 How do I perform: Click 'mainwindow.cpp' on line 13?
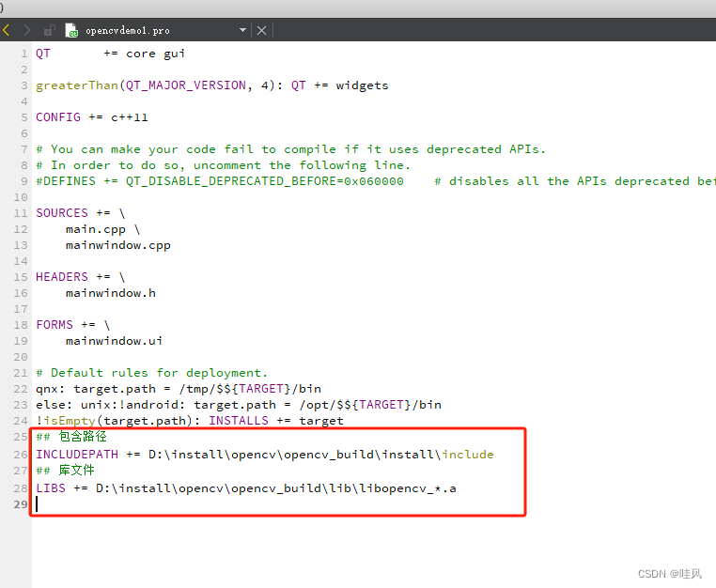(118, 245)
